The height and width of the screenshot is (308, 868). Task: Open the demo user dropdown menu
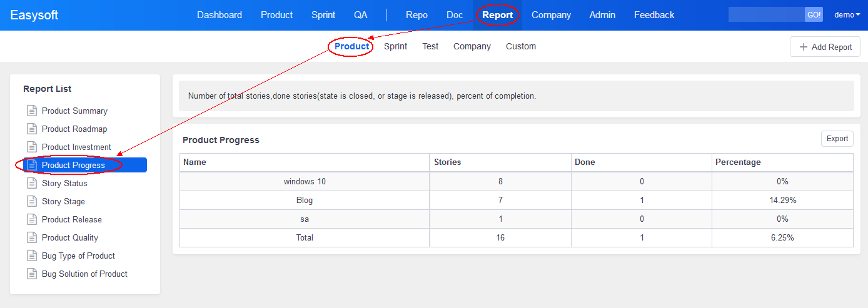click(x=847, y=15)
